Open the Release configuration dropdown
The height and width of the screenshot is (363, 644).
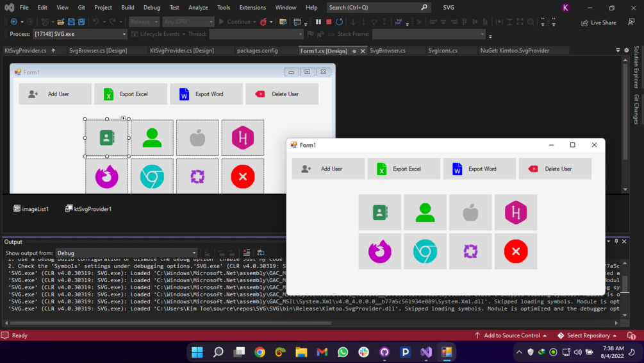point(144,22)
